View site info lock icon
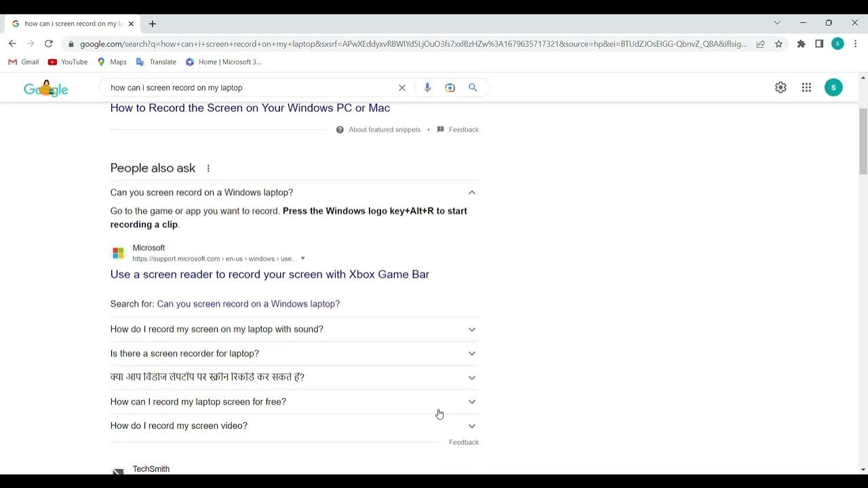This screenshot has height=488, width=868. coord(71,44)
